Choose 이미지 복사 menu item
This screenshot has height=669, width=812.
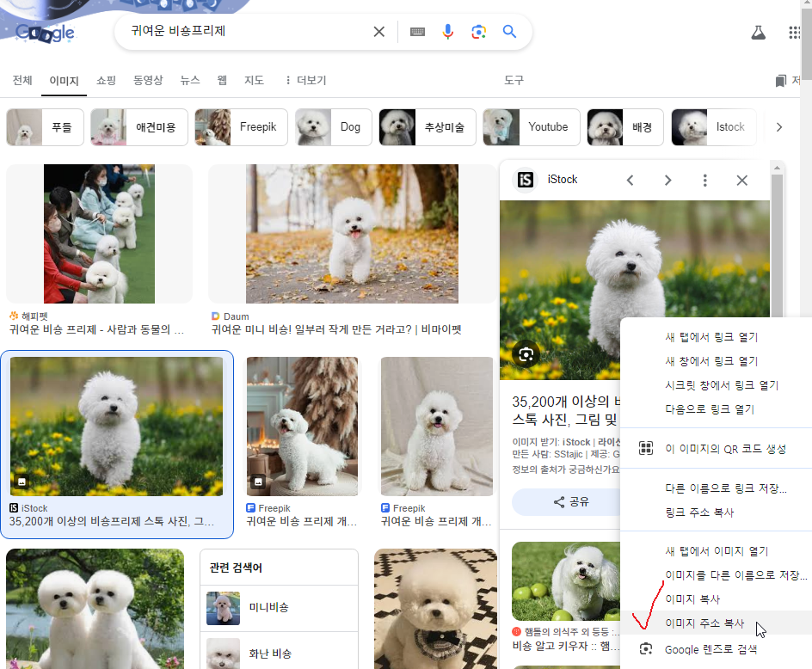coord(716,599)
